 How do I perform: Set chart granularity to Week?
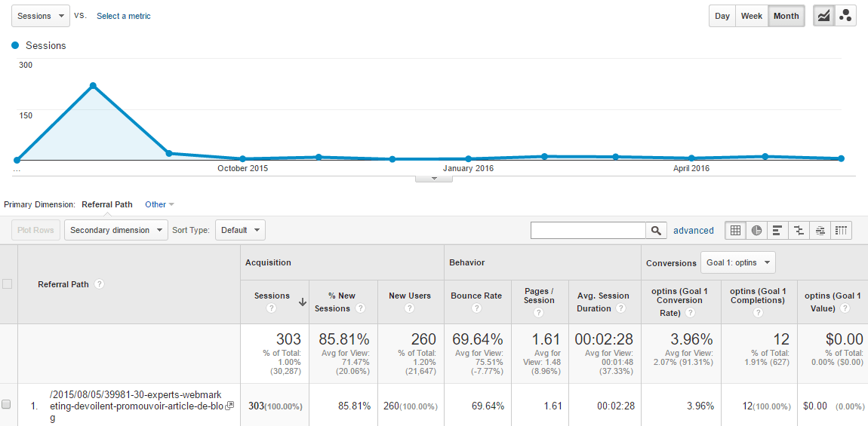tap(751, 16)
